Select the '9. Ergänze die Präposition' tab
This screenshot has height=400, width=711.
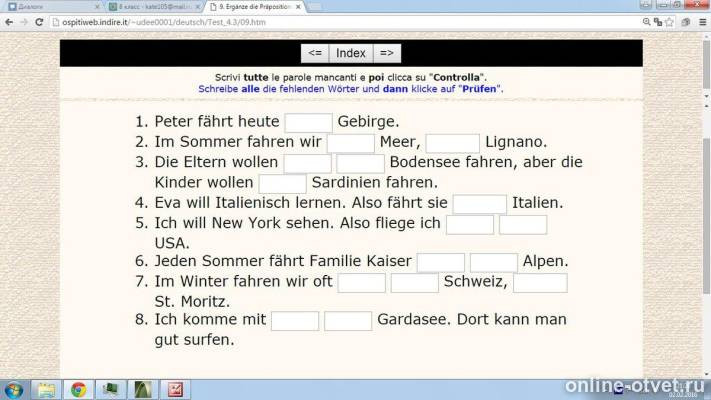pyautogui.click(x=255, y=7)
